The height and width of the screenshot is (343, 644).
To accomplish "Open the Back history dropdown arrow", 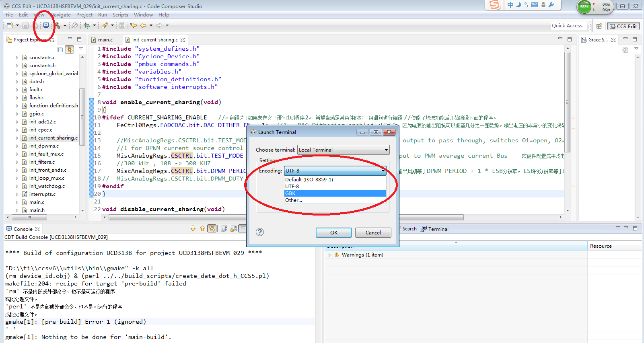I will (x=151, y=25).
